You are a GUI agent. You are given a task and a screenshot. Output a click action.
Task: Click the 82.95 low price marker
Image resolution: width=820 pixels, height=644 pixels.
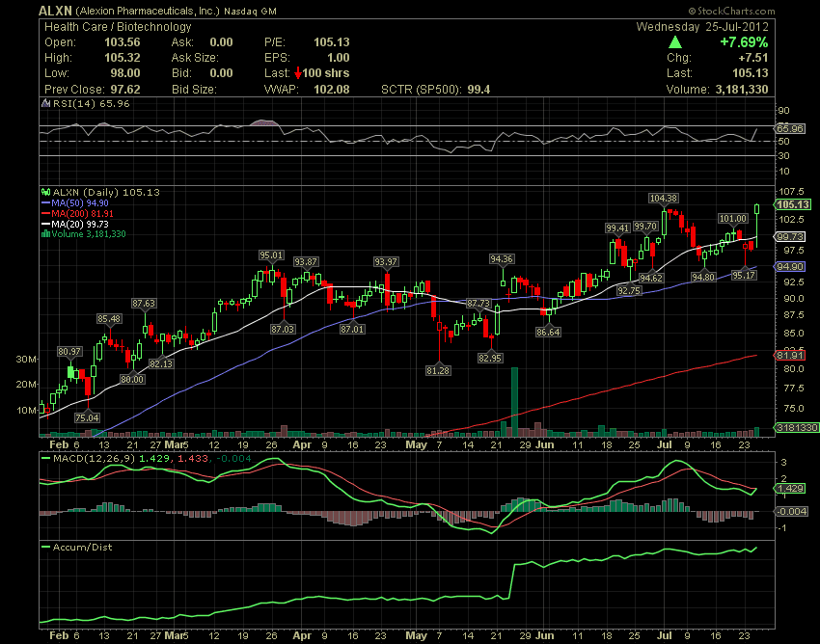tap(490, 358)
